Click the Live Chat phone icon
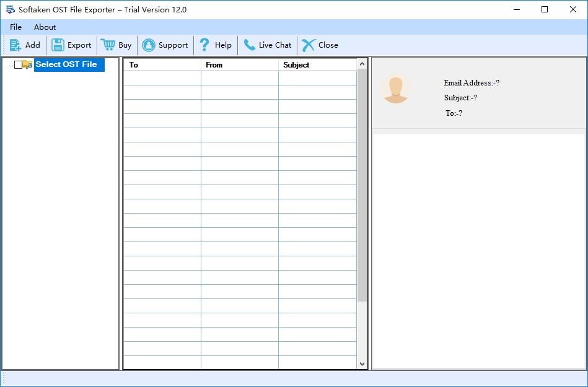Screen dimensions: 588x387 [249, 45]
